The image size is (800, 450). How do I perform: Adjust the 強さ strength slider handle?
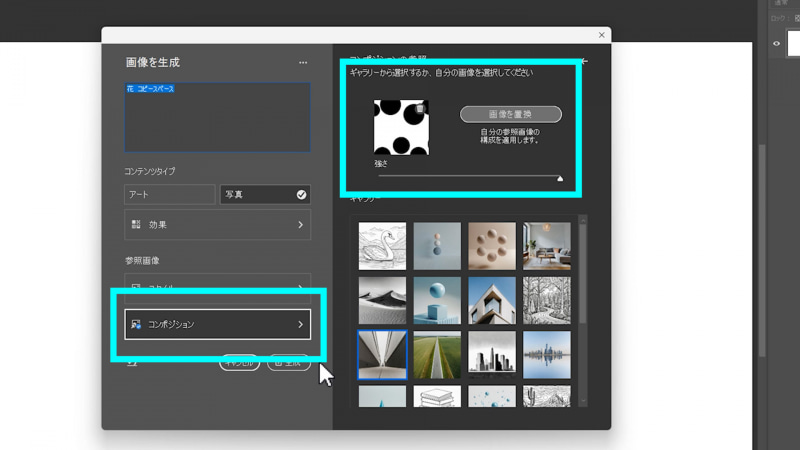560,178
